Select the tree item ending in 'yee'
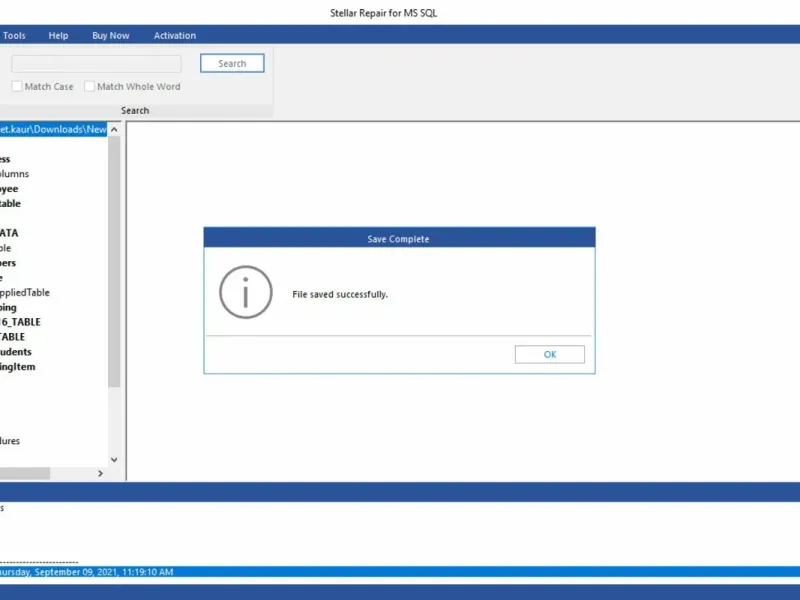800x600 pixels. click(9, 189)
